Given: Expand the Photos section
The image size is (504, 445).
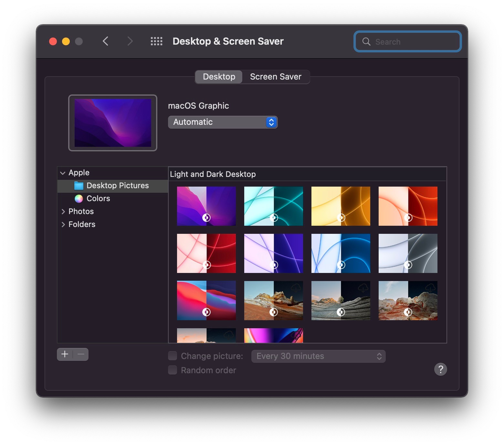Looking at the screenshot, I should [63, 212].
